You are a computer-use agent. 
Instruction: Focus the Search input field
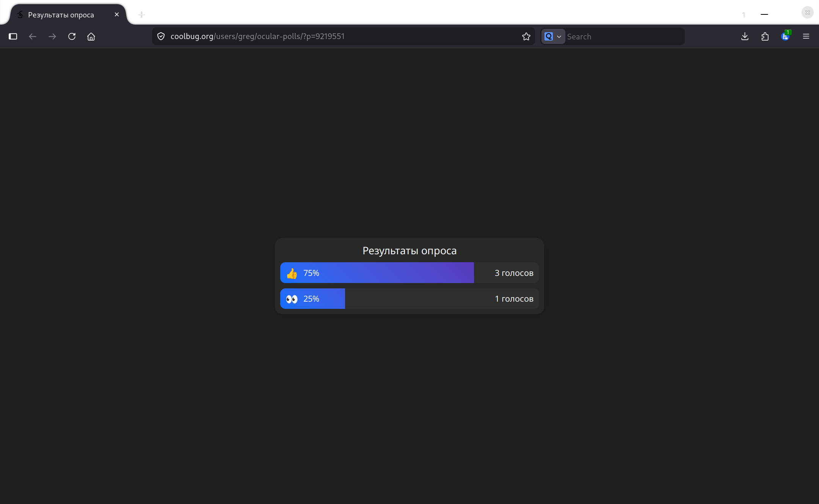click(624, 36)
